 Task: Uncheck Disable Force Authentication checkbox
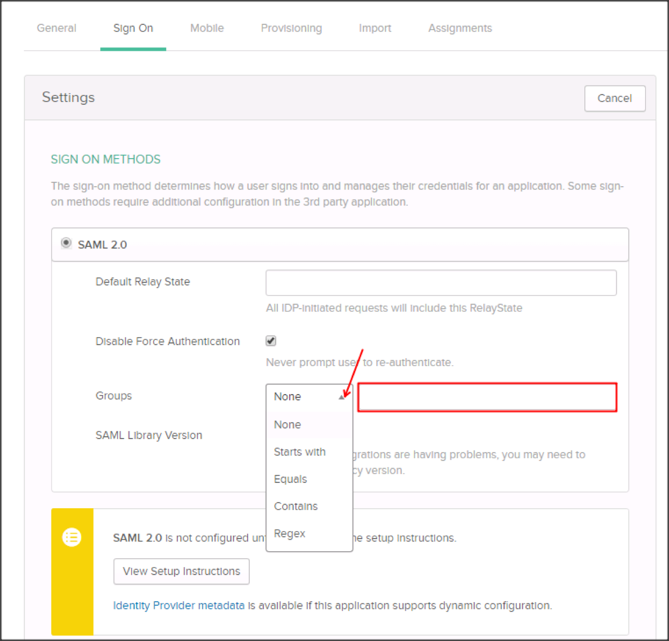coord(271,341)
